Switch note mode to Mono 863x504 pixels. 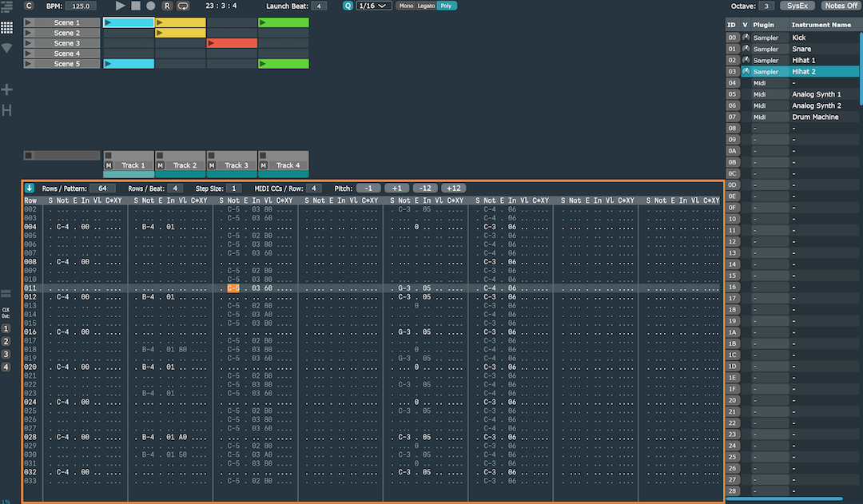pyautogui.click(x=406, y=6)
